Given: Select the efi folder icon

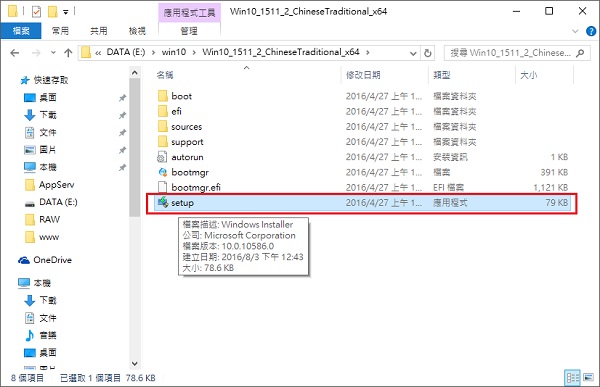Looking at the screenshot, I should coord(163,111).
